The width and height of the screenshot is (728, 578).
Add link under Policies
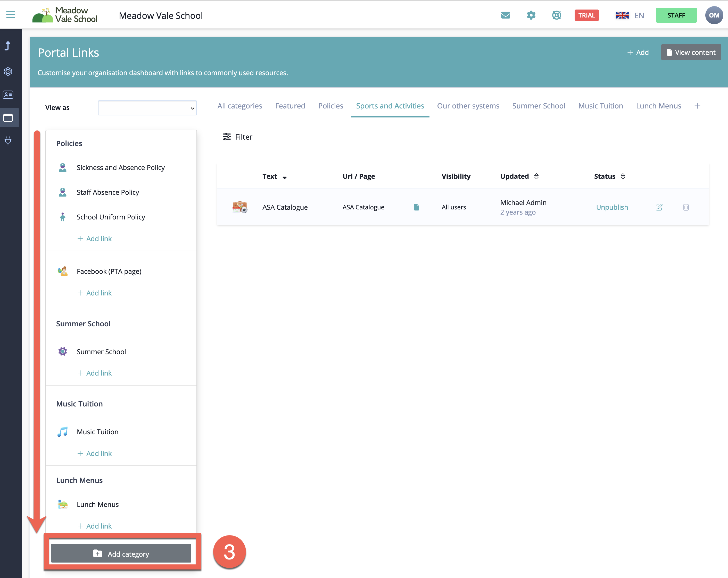tap(95, 239)
